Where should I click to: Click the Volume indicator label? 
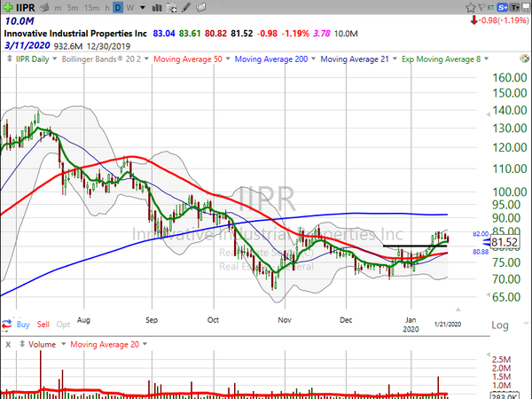tap(42, 344)
